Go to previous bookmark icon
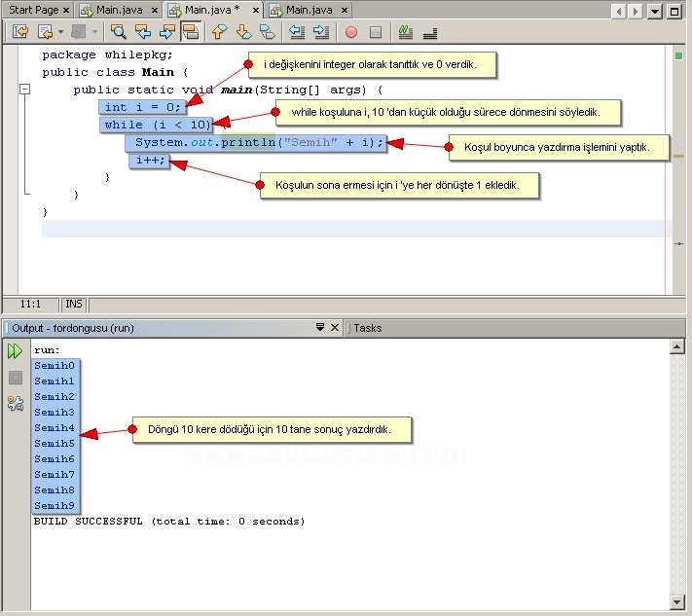 pyautogui.click(x=219, y=32)
